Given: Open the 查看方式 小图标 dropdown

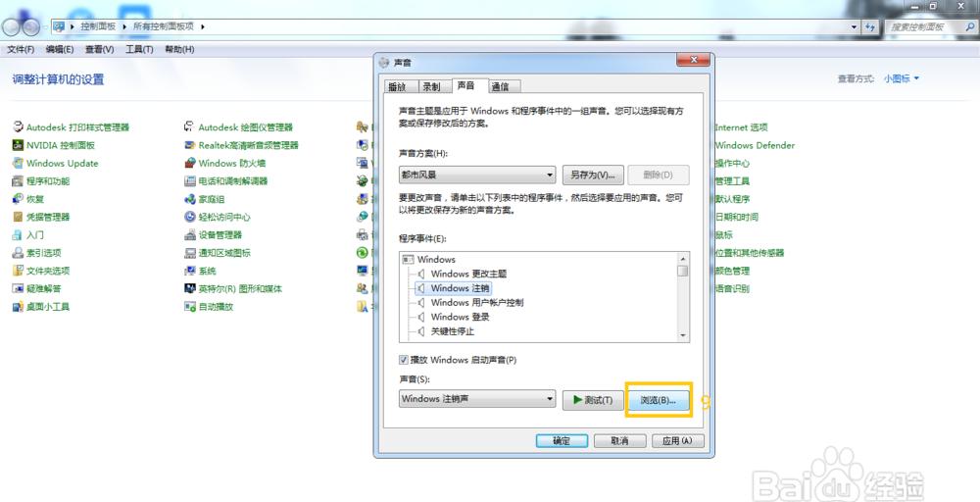Looking at the screenshot, I should (902, 78).
